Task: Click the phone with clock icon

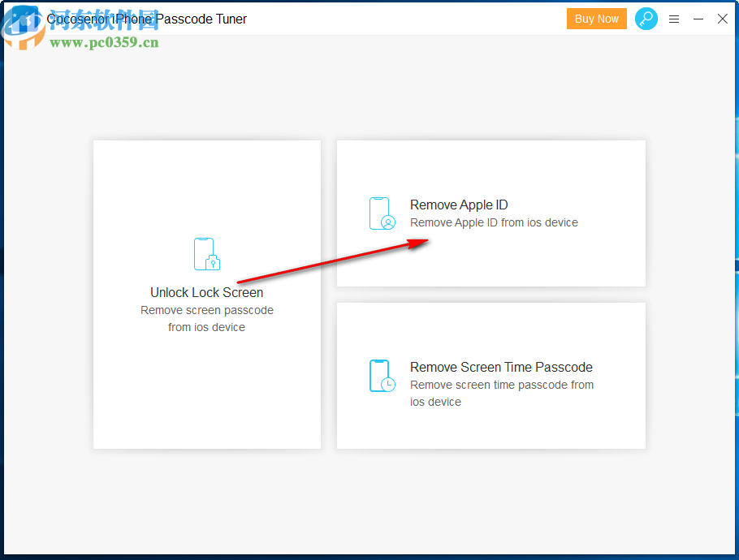Action: pyautogui.click(x=382, y=376)
